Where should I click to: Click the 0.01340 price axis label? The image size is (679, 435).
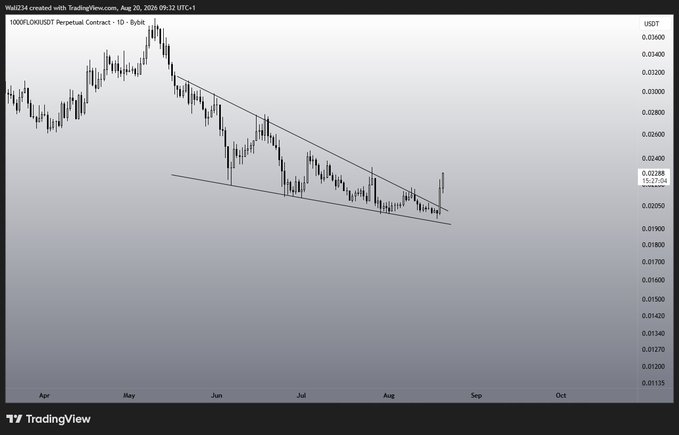tap(653, 334)
